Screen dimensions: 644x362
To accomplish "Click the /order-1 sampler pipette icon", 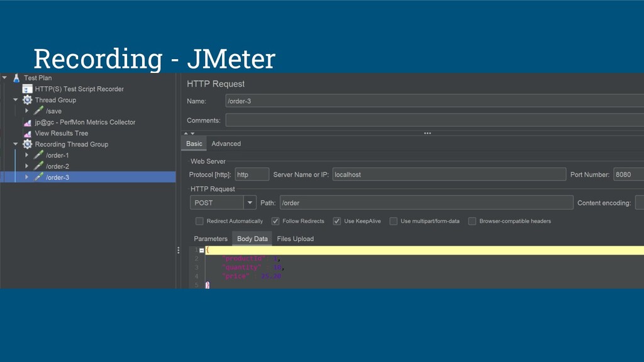I will pos(38,155).
